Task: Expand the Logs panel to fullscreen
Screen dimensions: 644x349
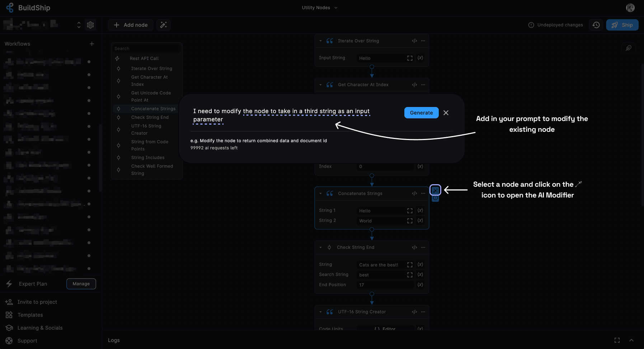Action: 617,340
